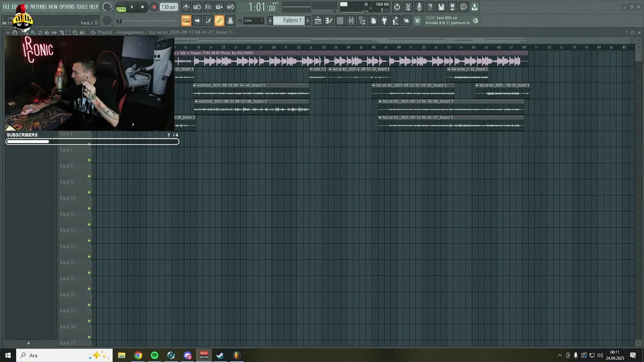Open the VIEW menu
The width and height of the screenshot is (644, 362).
[53, 7]
